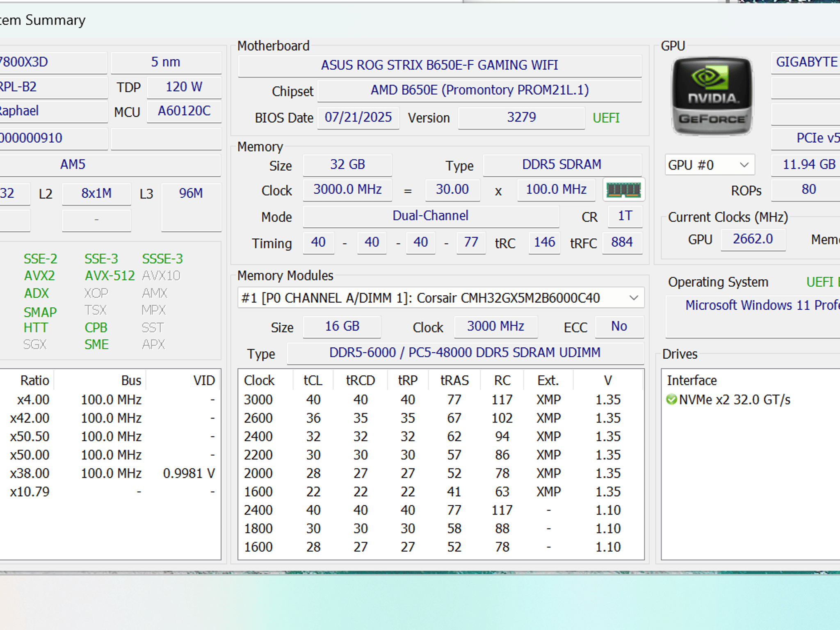The height and width of the screenshot is (630, 840).
Task: Click the TDP 120 W value
Action: 184,87
